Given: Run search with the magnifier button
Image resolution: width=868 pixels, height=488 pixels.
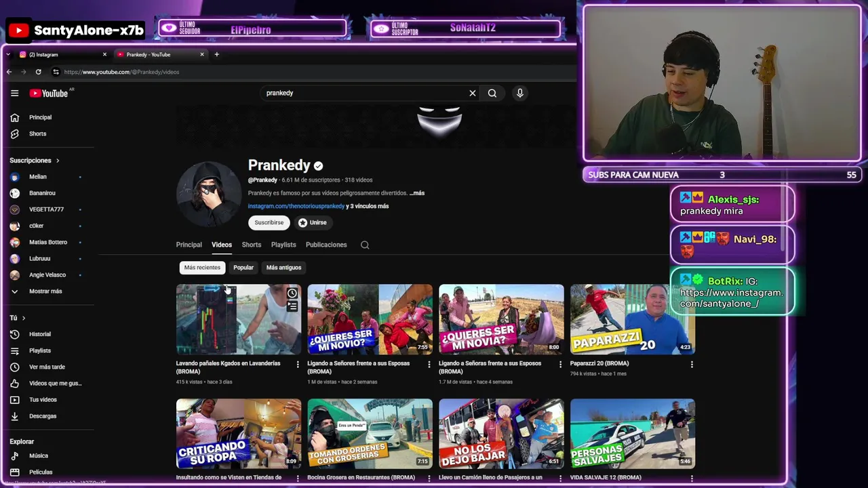Looking at the screenshot, I should 492,93.
